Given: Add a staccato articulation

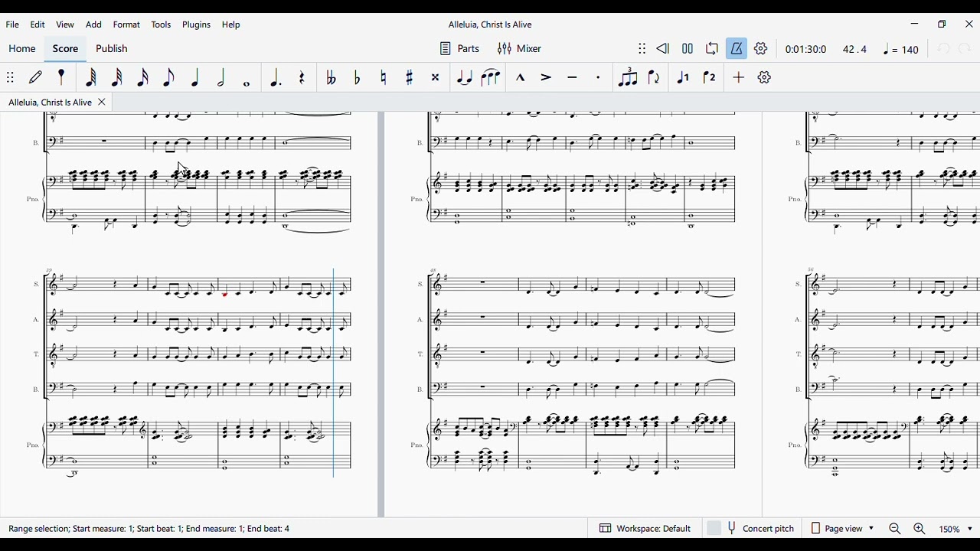Looking at the screenshot, I should click(x=599, y=77).
